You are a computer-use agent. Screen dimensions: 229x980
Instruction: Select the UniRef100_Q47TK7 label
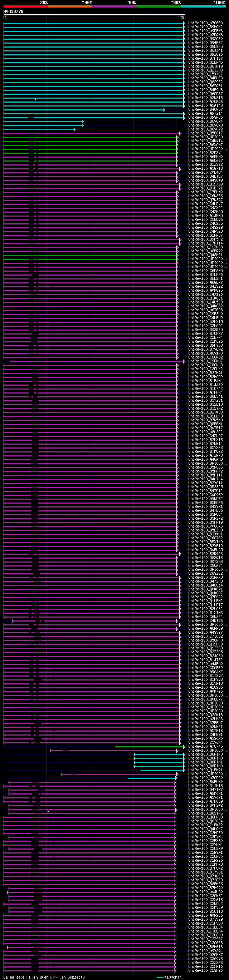[x=205, y=790]
